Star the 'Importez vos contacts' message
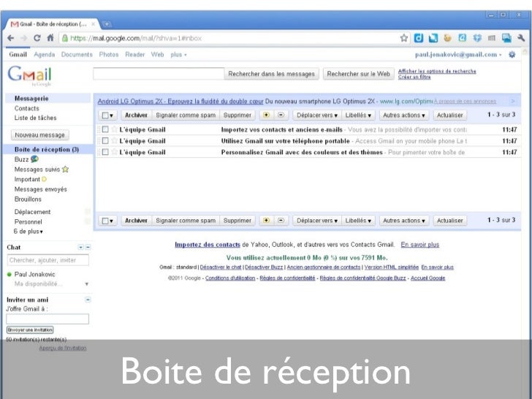Screen dimensions: 532x399 click(x=114, y=129)
